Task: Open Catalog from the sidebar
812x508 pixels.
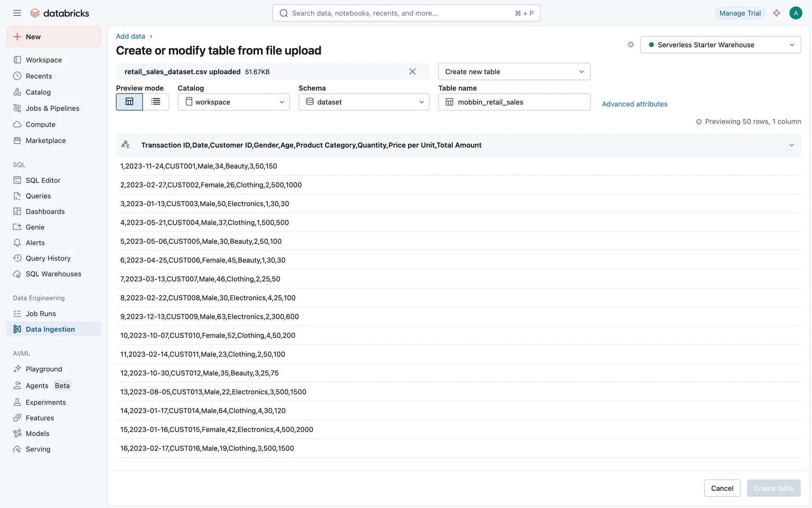Action: coord(38,92)
